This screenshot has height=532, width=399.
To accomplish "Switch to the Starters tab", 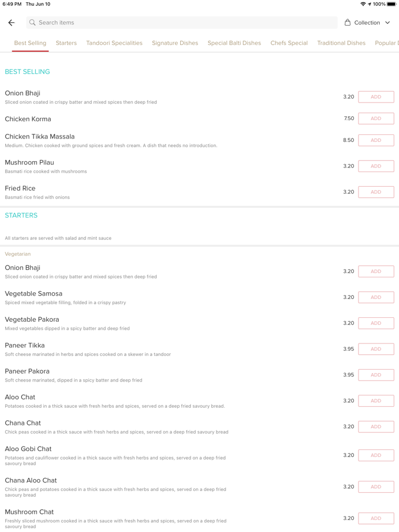I will (66, 43).
